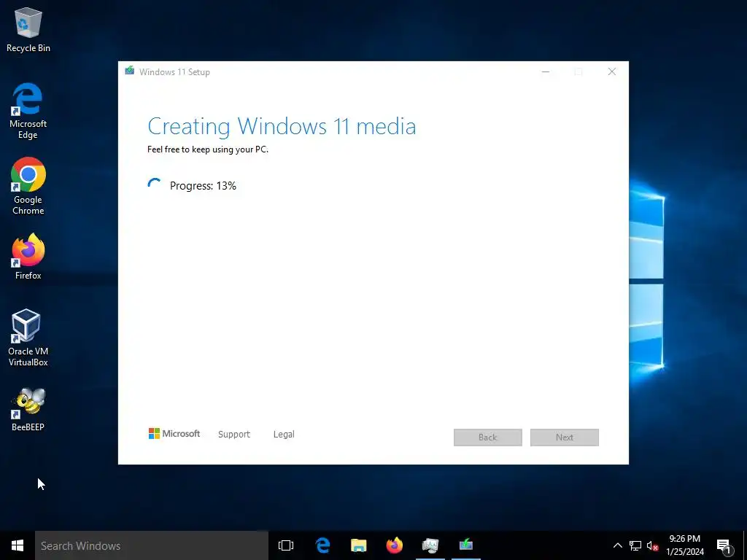
Task: Open the Legal link in setup
Action: (284, 435)
